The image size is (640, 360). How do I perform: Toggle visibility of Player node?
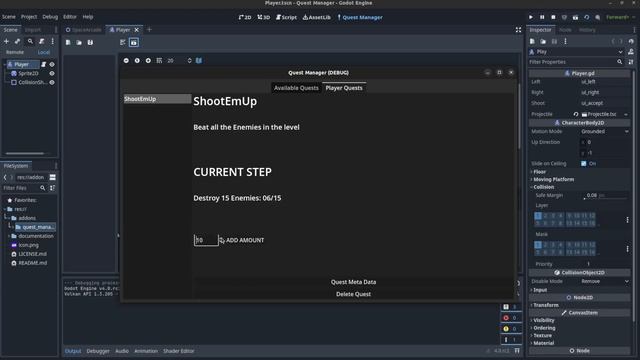coord(52,64)
